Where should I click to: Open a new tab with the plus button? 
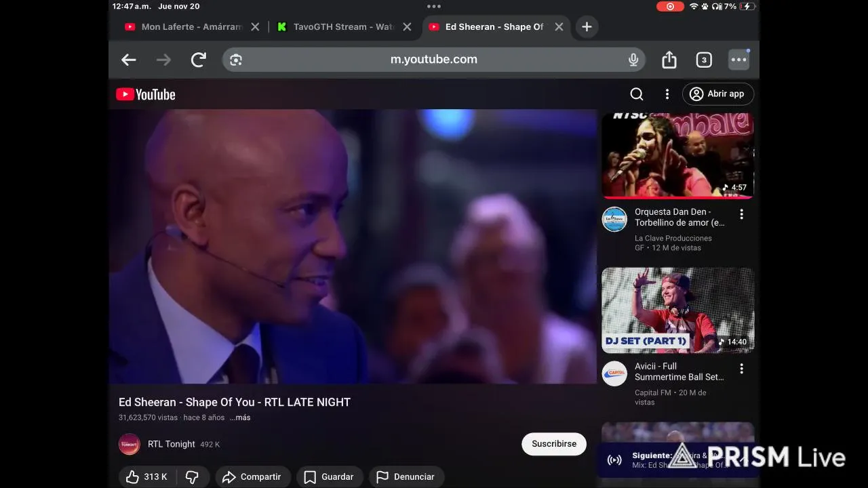(x=587, y=26)
